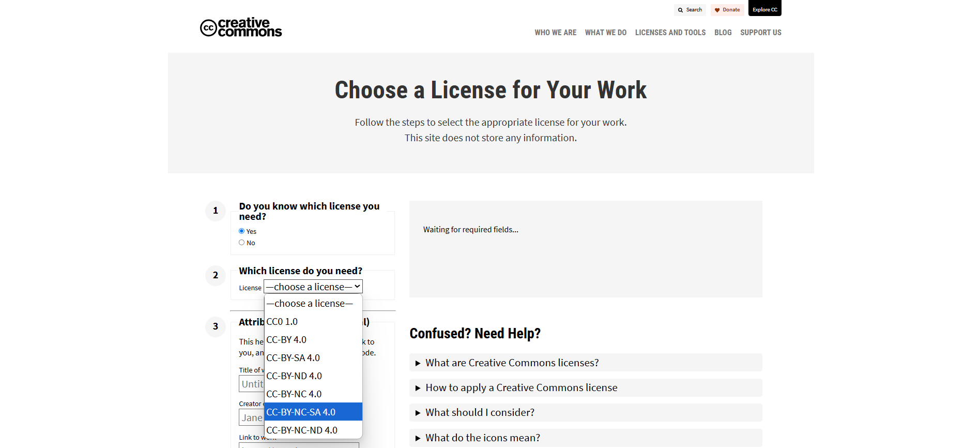This screenshot has width=980, height=448.
Task: Click the License dropdown arrow
Action: point(357,287)
